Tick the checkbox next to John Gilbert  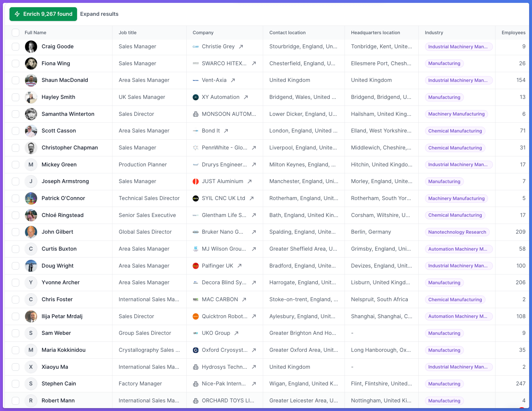16,232
